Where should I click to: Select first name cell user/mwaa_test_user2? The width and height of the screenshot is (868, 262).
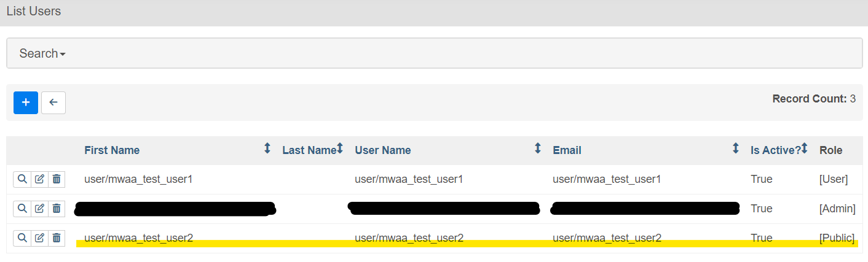[138, 238]
